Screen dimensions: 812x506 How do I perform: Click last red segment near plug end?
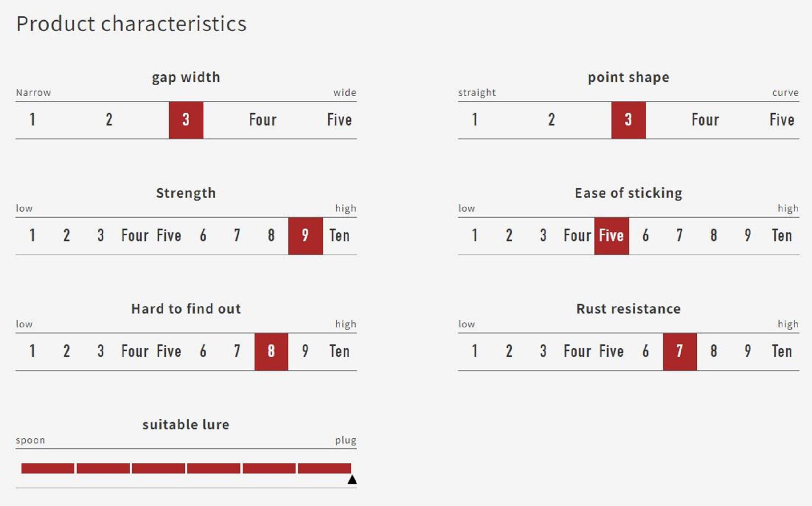tap(324, 468)
